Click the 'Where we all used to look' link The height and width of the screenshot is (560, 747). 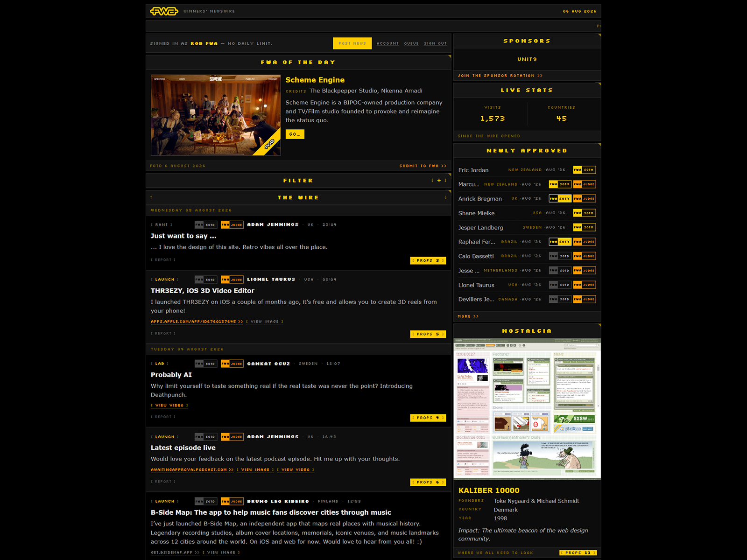495,553
